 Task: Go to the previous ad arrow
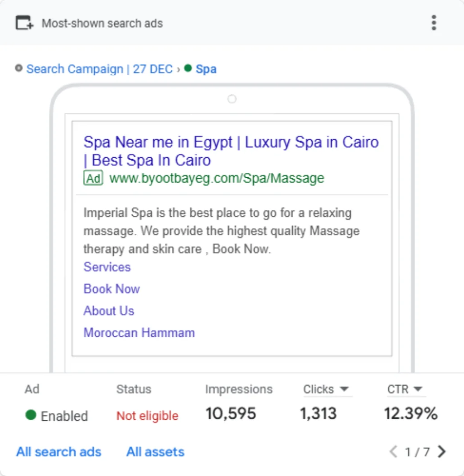click(393, 452)
